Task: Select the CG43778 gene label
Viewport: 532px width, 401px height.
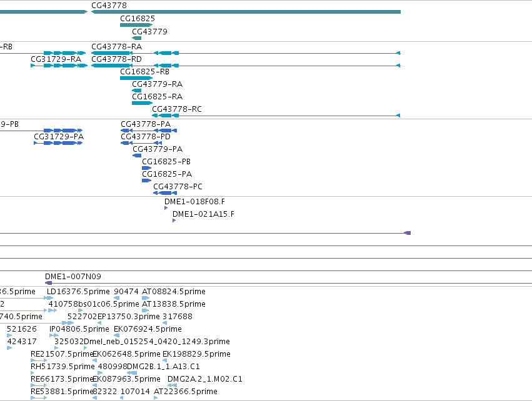Action: [109, 6]
